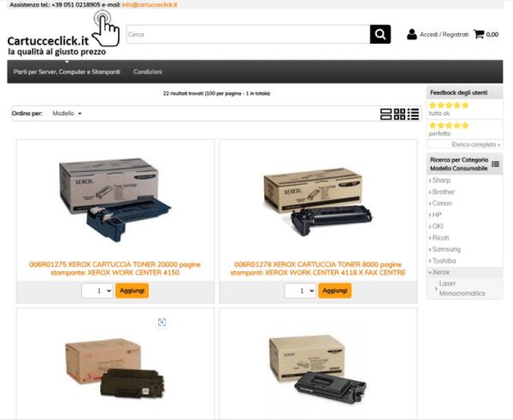Switch to grid view icon
The width and height of the screenshot is (513, 420).
[399, 114]
